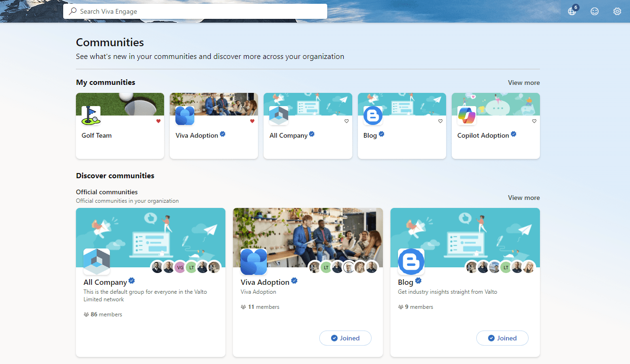Click the VG member avatar on All Company card
This screenshot has height=364, width=630.
180,267
